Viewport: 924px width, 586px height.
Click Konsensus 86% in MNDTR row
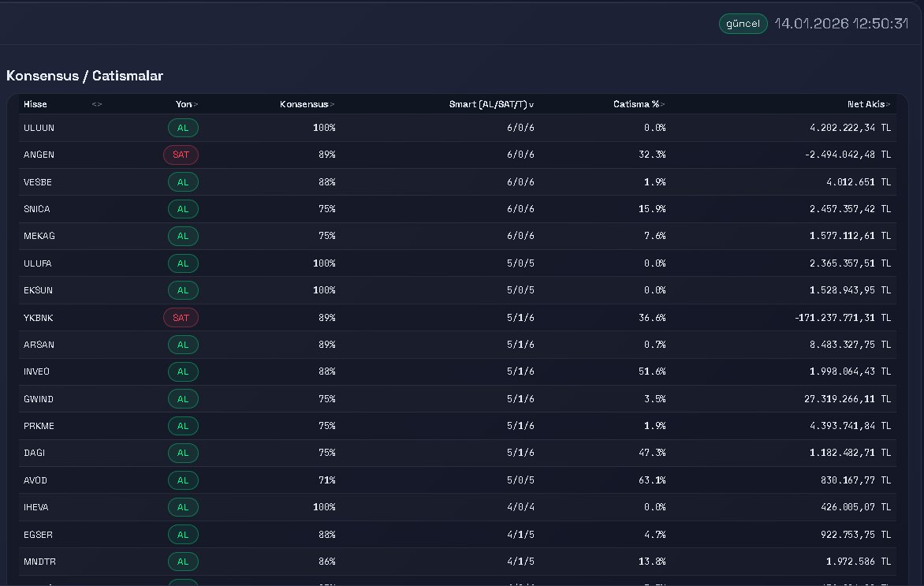[x=327, y=562]
